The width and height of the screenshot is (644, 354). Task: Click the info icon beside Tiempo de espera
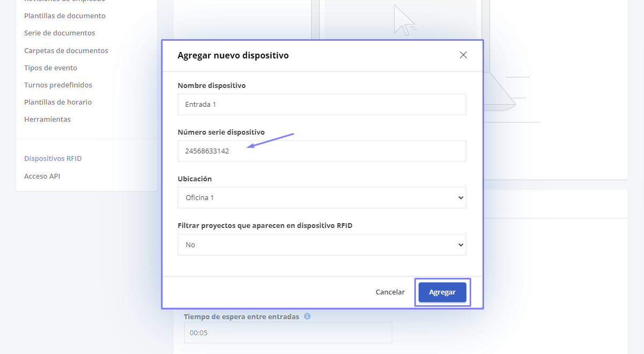pyautogui.click(x=308, y=316)
